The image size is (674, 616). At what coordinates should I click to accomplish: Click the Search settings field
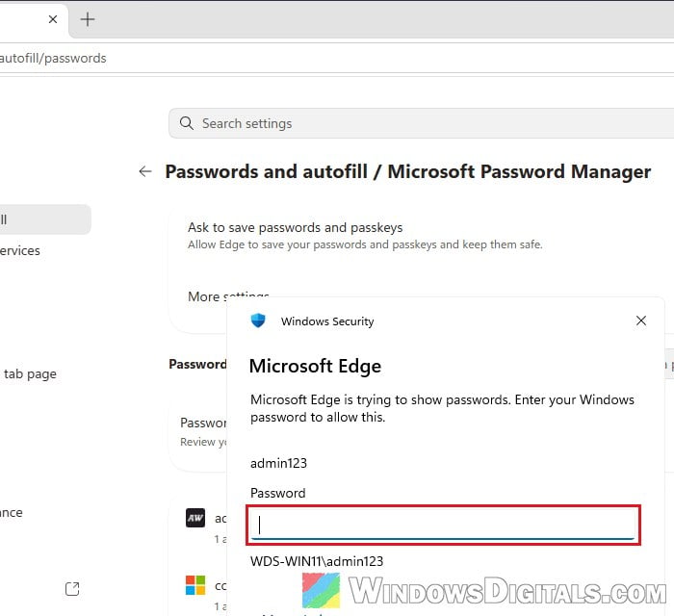(x=422, y=123)
